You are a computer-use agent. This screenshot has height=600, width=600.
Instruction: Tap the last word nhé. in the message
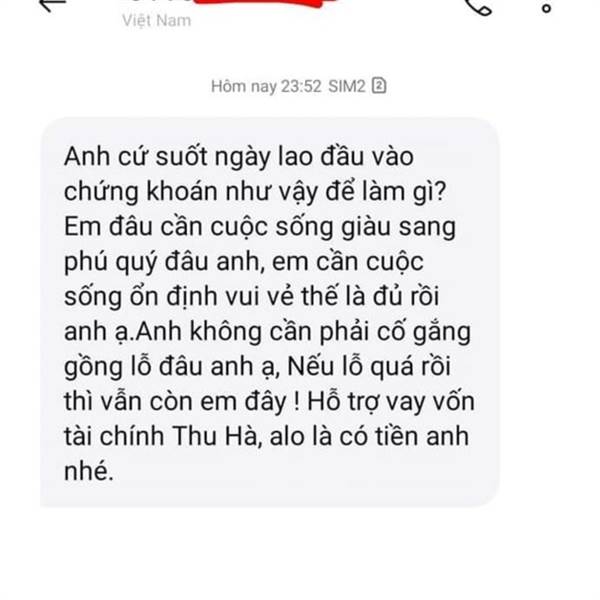[89, 471]
